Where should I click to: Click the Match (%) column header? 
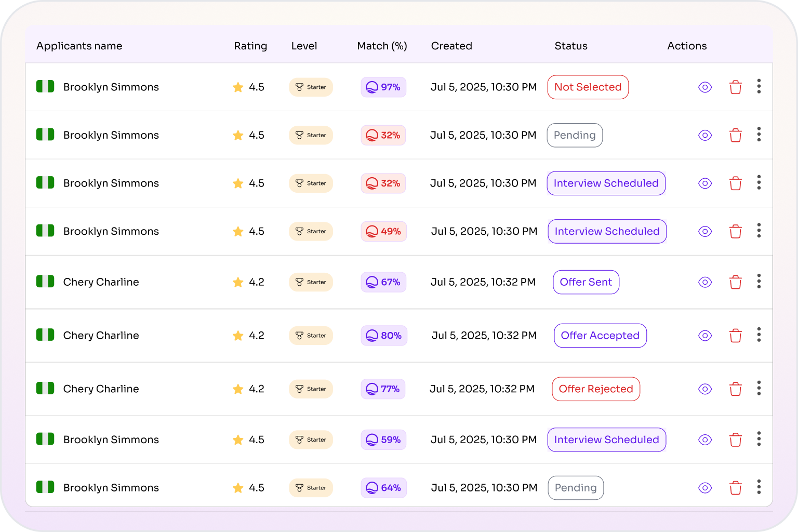tap(382, 46)
